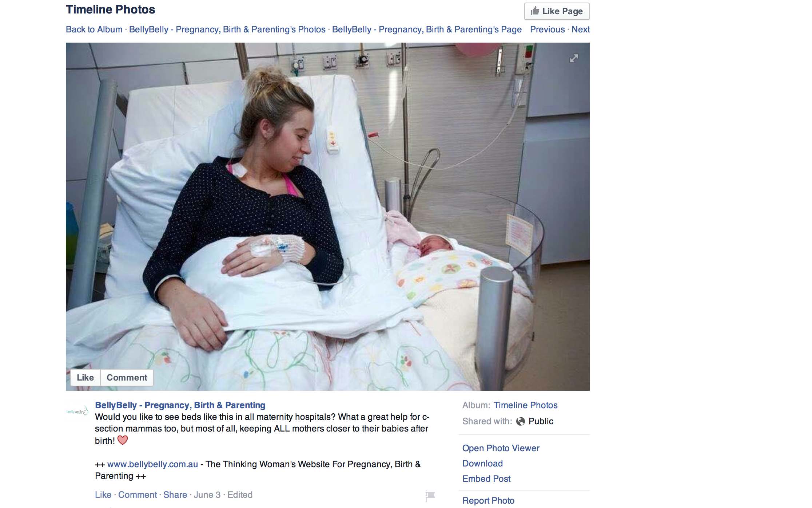Open Back to Album link
This screenshot has height=508, width=812.
click(94, 29)
